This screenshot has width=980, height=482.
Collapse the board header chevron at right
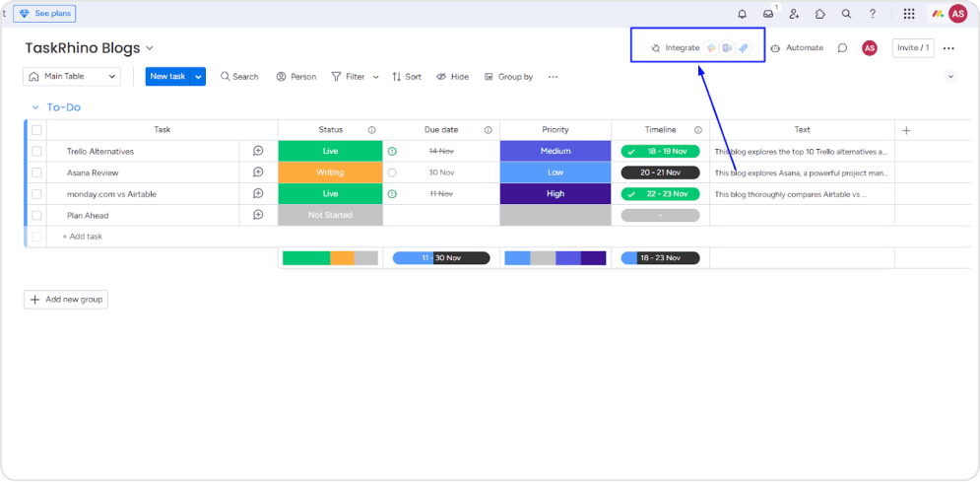(x=950, y=76)
